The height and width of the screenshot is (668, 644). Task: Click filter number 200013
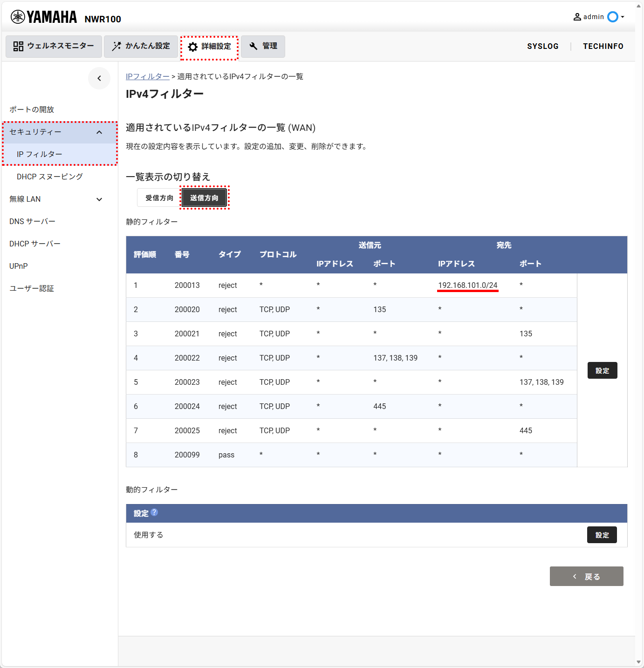click(187, 285)
